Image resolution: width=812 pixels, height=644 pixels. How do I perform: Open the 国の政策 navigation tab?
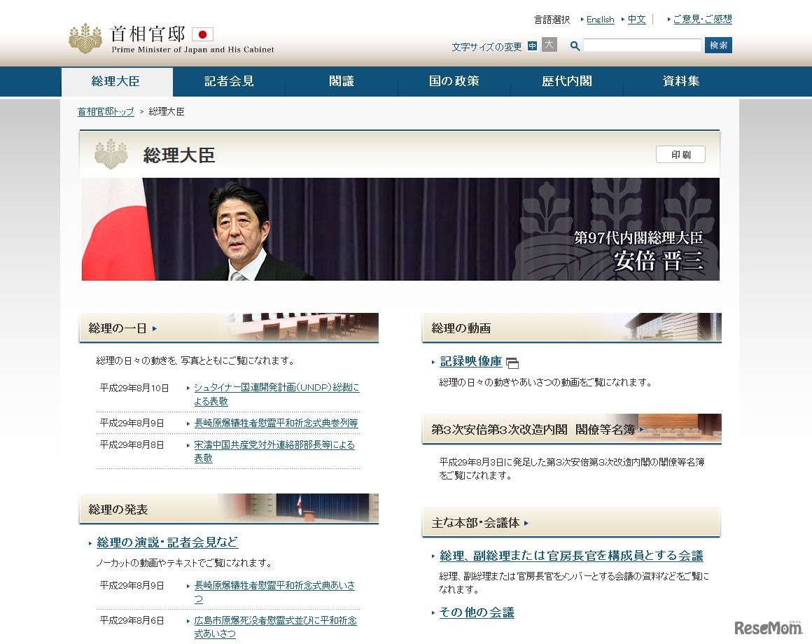click(x=454, y=82)
